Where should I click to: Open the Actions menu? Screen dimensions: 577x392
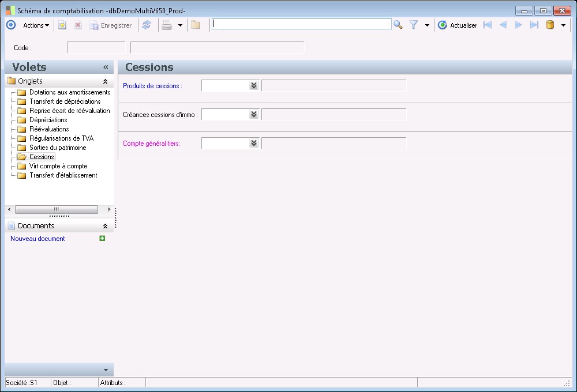coord(36,25)
